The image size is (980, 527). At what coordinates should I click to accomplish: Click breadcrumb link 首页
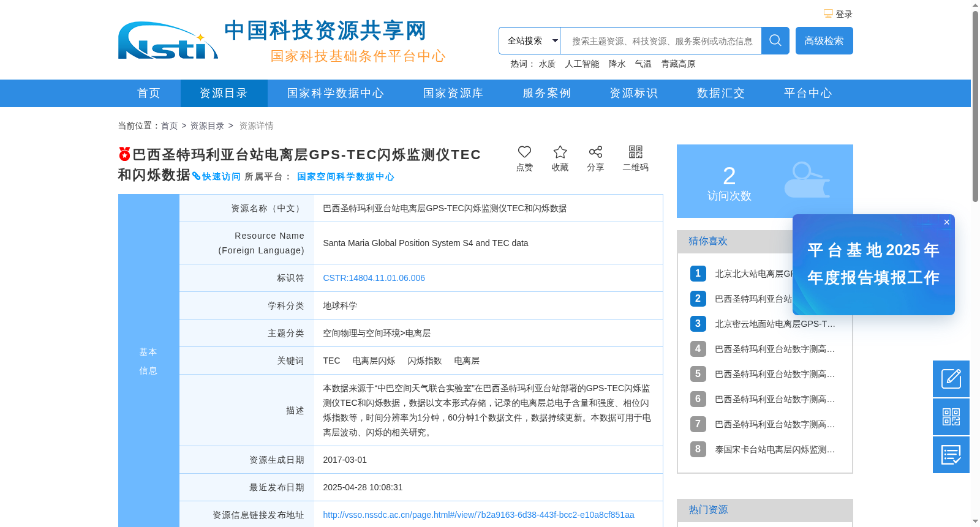click(x=169, y=125)
